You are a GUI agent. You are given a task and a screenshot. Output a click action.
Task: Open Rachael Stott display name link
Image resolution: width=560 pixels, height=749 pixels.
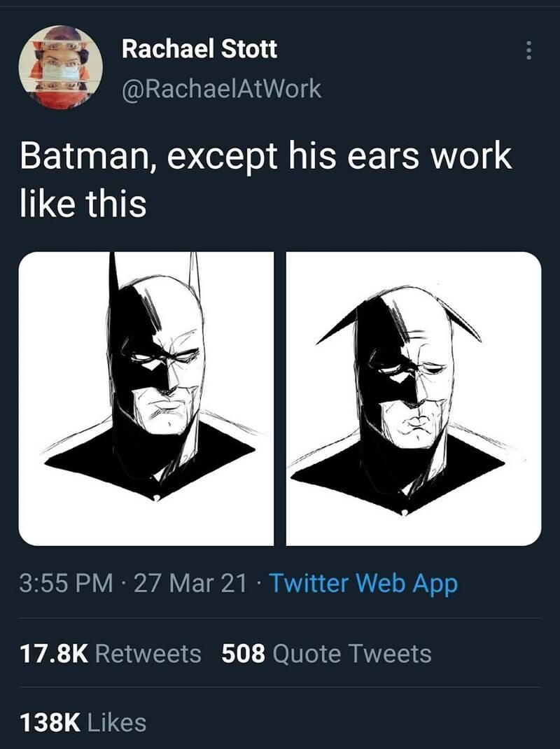click(x=199, y=49)
